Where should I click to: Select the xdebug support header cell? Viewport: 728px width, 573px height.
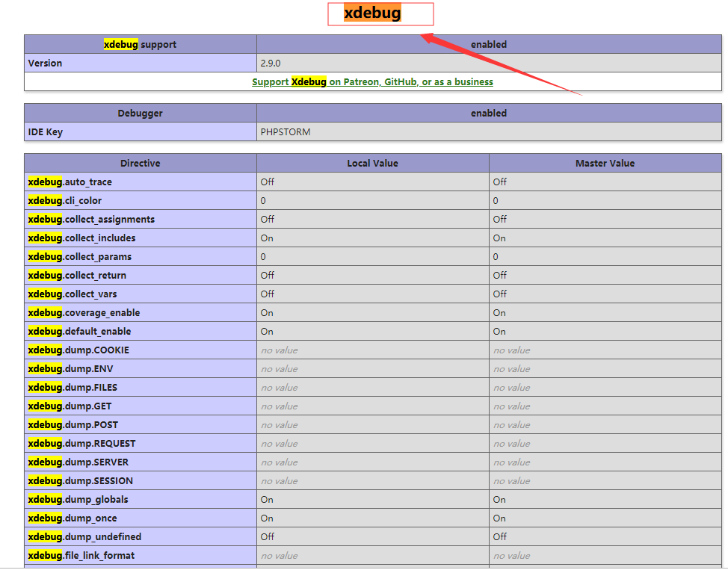coord(140,44)
